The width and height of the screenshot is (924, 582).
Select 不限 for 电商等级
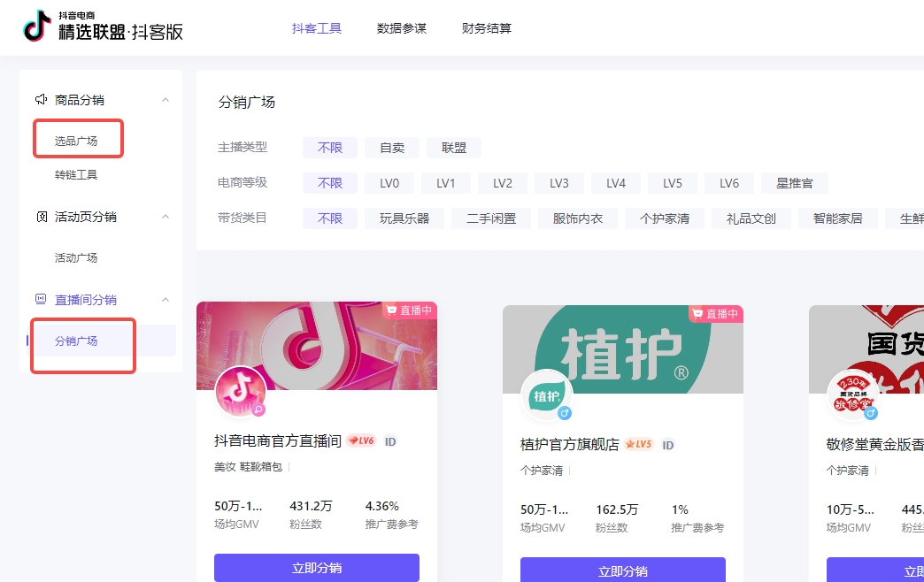coord(330,183)
